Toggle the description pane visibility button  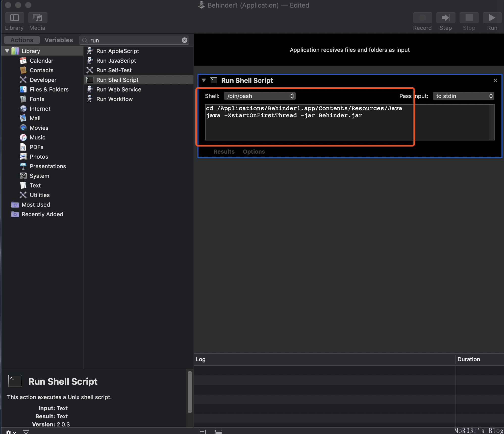[x=26, y=432]
